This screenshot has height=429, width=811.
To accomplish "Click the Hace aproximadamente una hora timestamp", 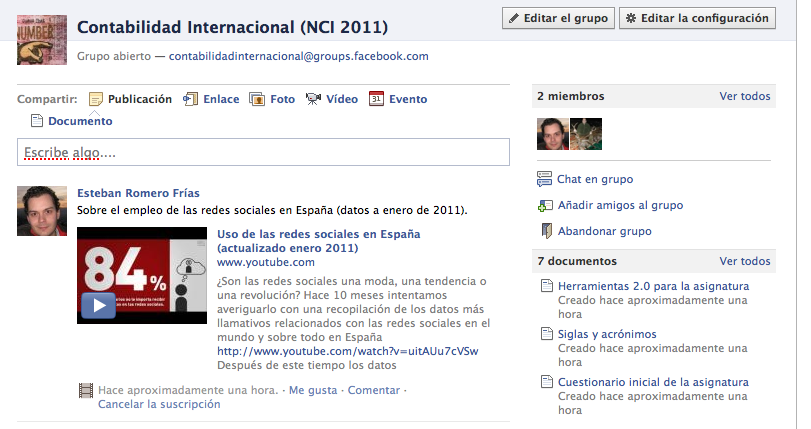I will tap(188, 390).
